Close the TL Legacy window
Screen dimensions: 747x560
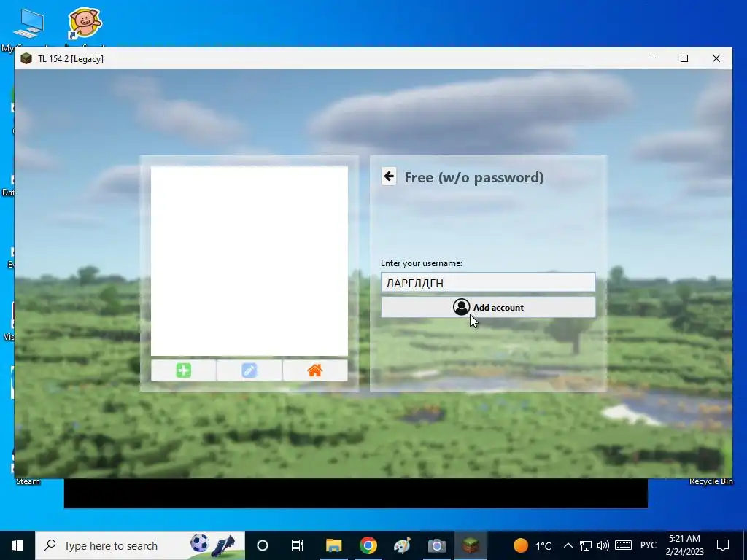point(716,58)
